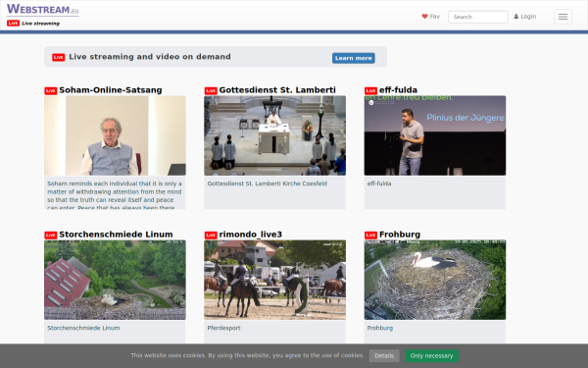Play the Storchenschmiede Linum stork nest thumbnail
Viewport: 588px width, 368px height.
115,280
